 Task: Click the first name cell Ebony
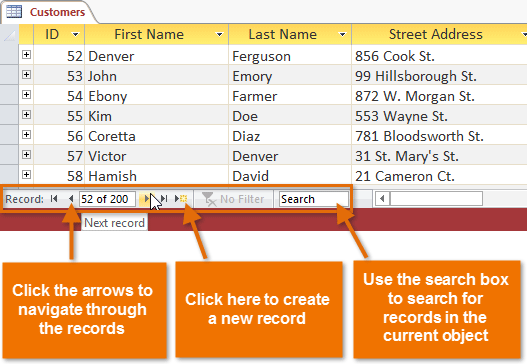pyautogui.click(x=156, y=96)
